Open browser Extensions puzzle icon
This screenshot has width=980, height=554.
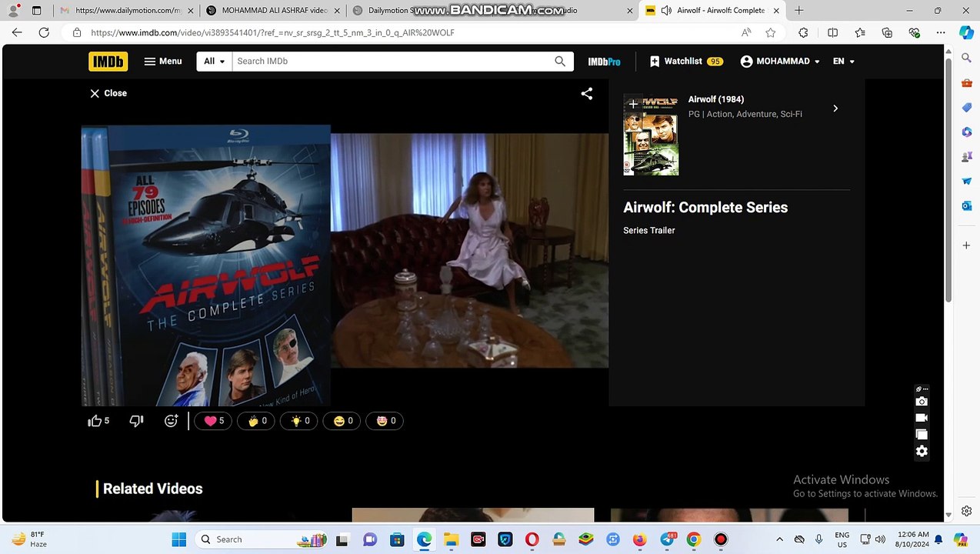pyautogui.click(x=803, y=32)
